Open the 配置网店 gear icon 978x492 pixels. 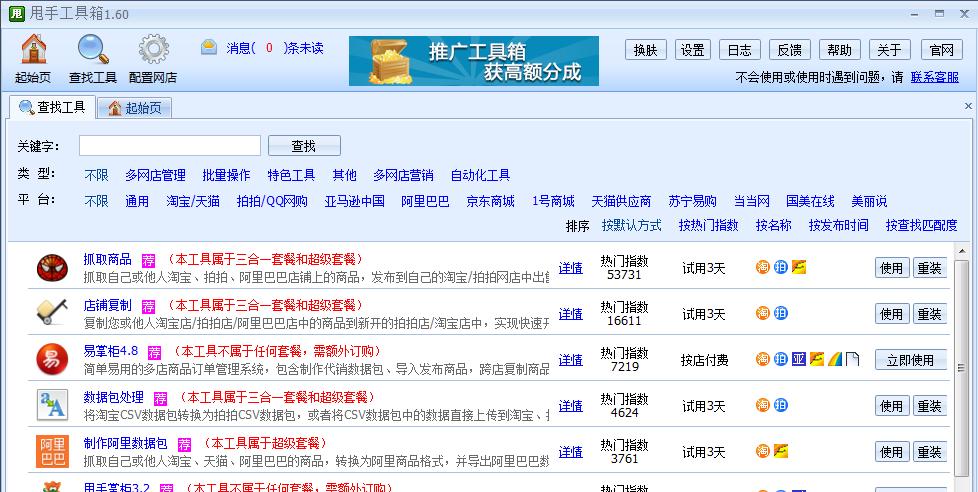153,49
